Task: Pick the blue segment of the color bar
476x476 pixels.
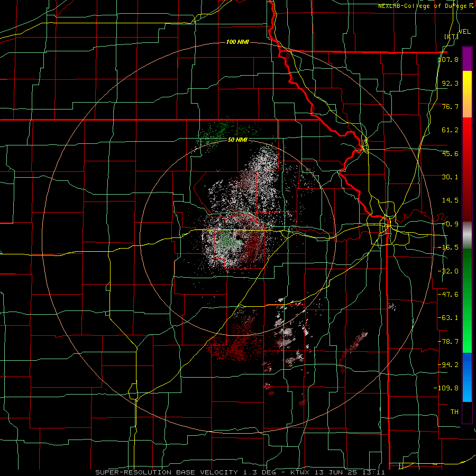Action: pos(467,364)
